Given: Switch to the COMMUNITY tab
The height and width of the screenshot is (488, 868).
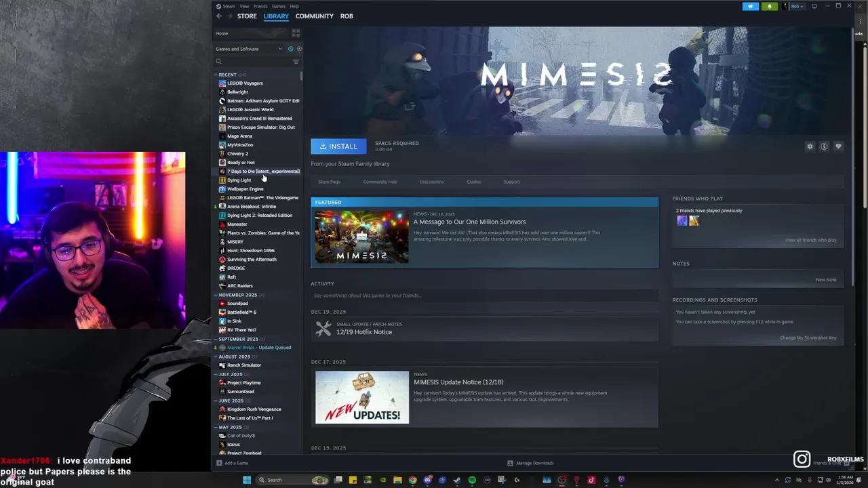Looking at the screenshot, I should (x=314, y=16).
